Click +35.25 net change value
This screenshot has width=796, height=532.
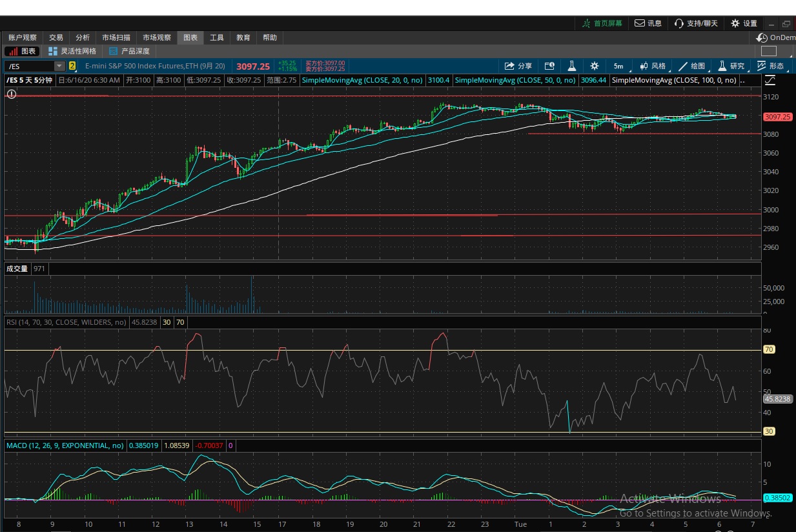tap(287, 63)
